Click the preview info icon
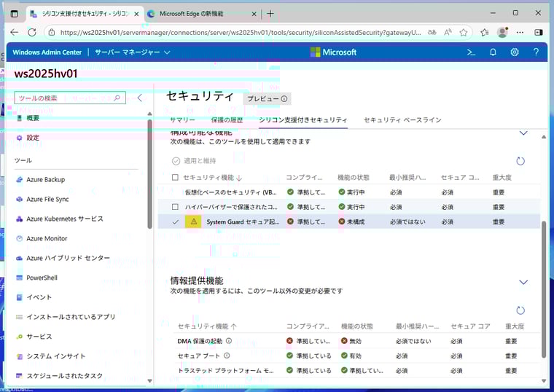The width and height of the screenshot is (554, 392). click(x=284, y=99)
